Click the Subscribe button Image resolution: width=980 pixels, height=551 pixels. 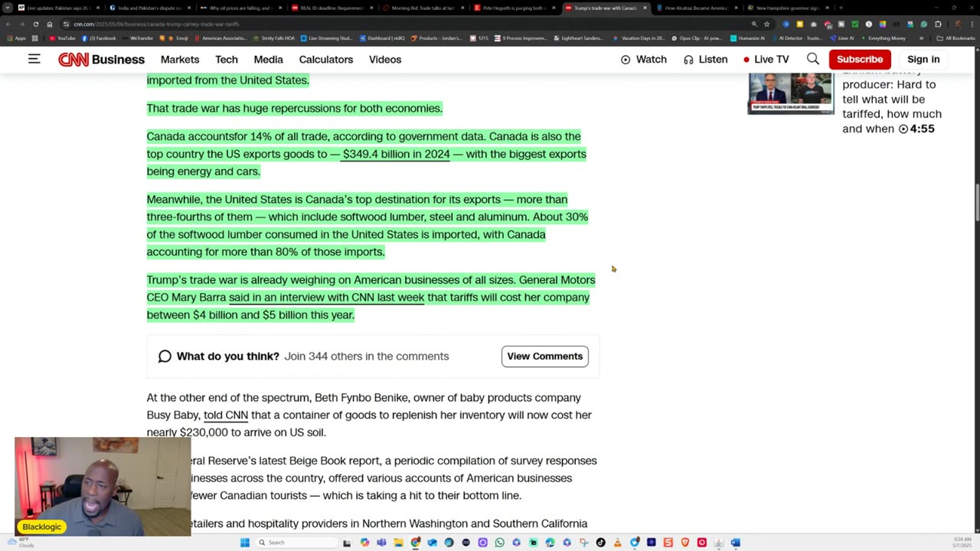860,59
